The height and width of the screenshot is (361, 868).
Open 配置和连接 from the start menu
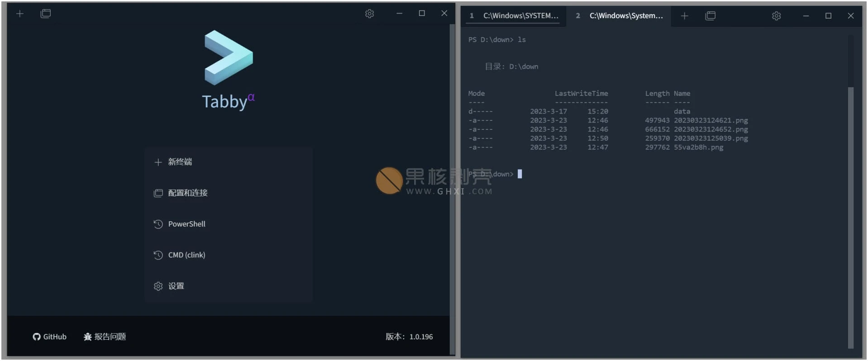pos(187,193)
